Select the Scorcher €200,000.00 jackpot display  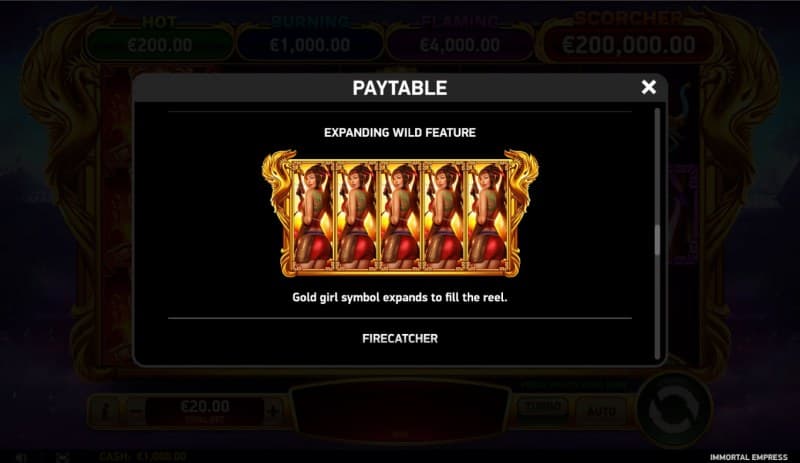[x=628, y=36]
